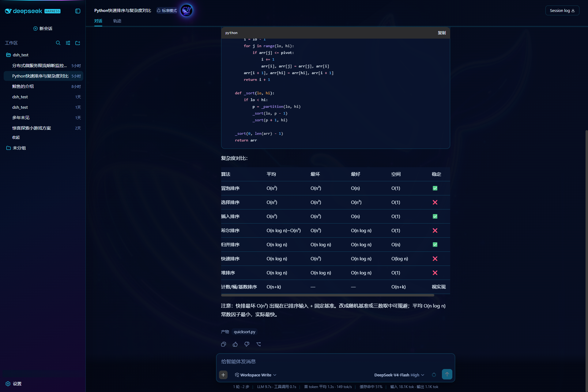588x392 pixels.
Task: Switch to the 对话 tab
Action: click(x=98, y=21)
